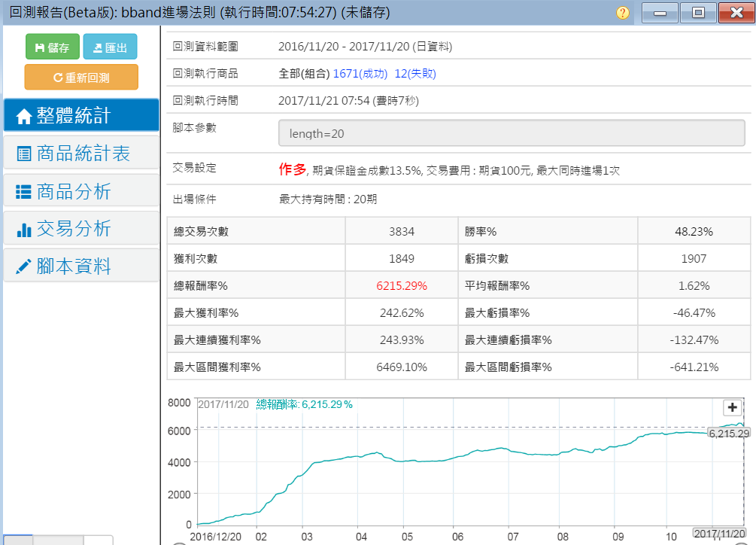Maximize the backtest report window

[697, 13]
